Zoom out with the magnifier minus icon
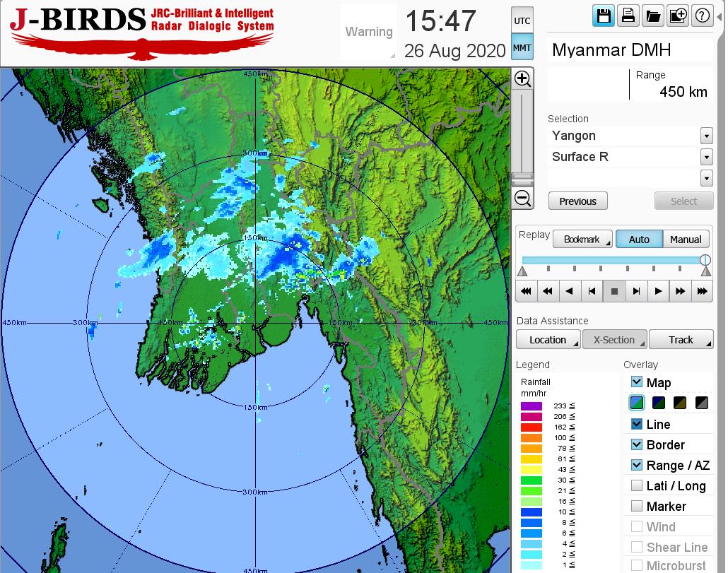 522,198
